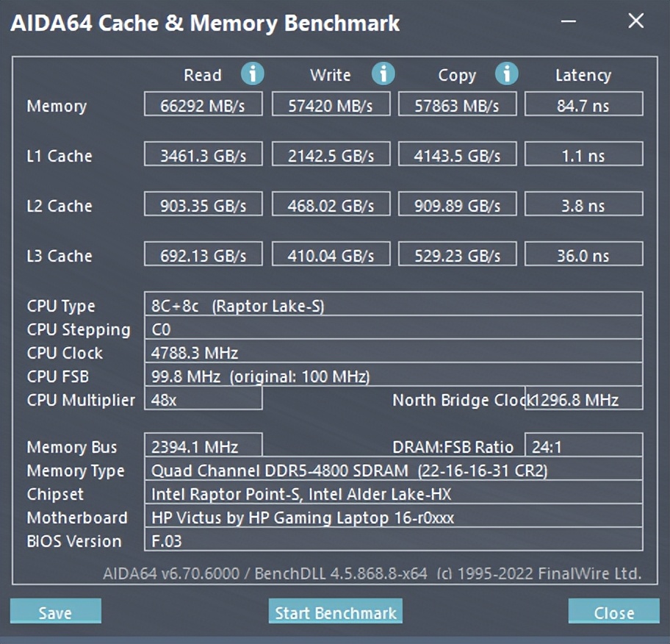Click the Copy info icon
The height and width of the screenshot is (644, 670).
tap(506, 74)
